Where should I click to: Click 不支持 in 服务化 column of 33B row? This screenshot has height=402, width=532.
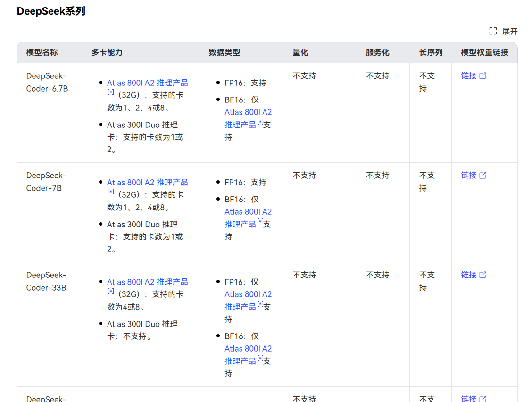(x=378, y=275)
